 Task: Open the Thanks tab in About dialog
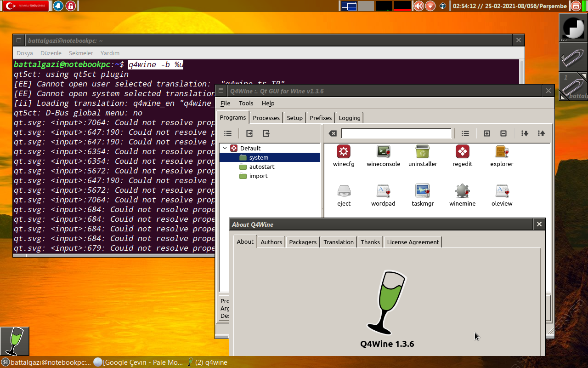370,242
